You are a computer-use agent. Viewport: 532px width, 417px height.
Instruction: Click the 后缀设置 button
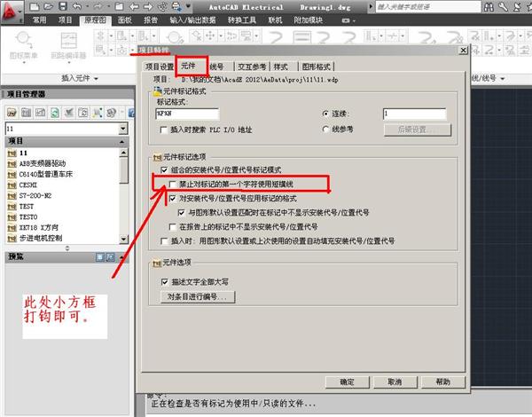pyautogui.click(x=418, y=130)
